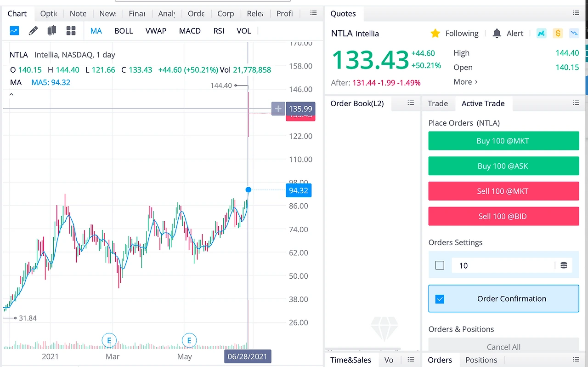The width and height of the screenshot is (588, 367).
Task: Click the Cancel All button
Action: [503, 346]
